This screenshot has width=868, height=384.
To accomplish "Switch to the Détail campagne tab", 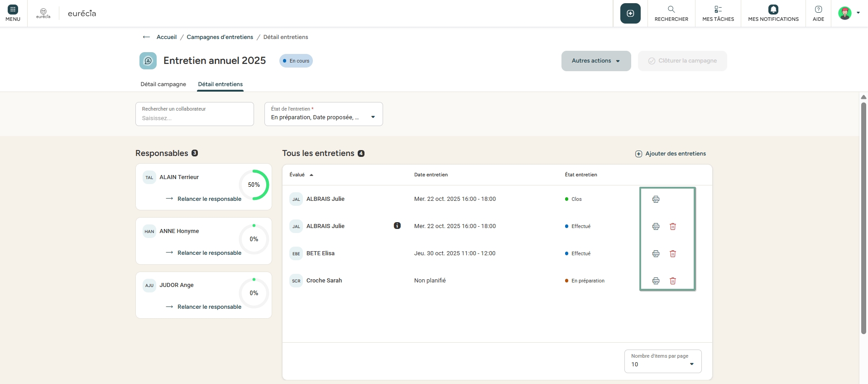I will 163,84.
